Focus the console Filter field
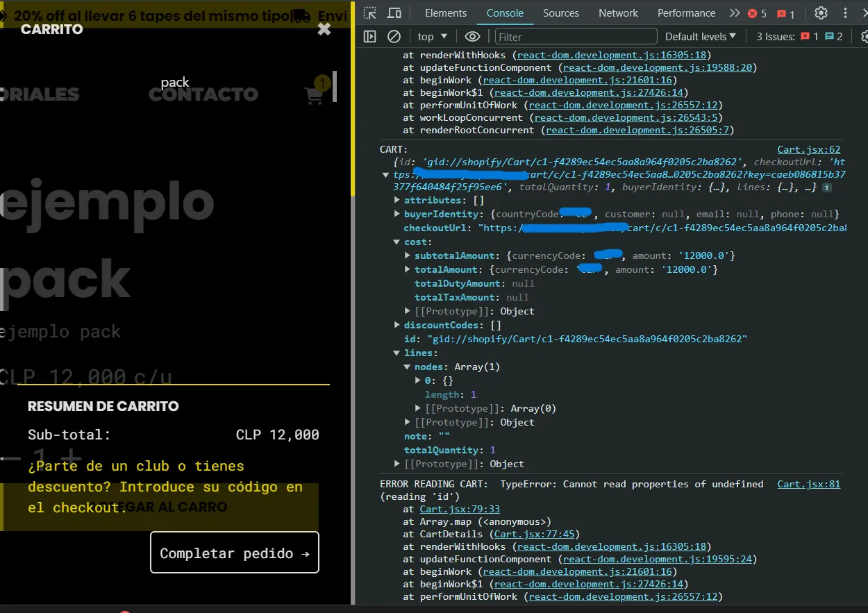 click(x=576, y=37)
